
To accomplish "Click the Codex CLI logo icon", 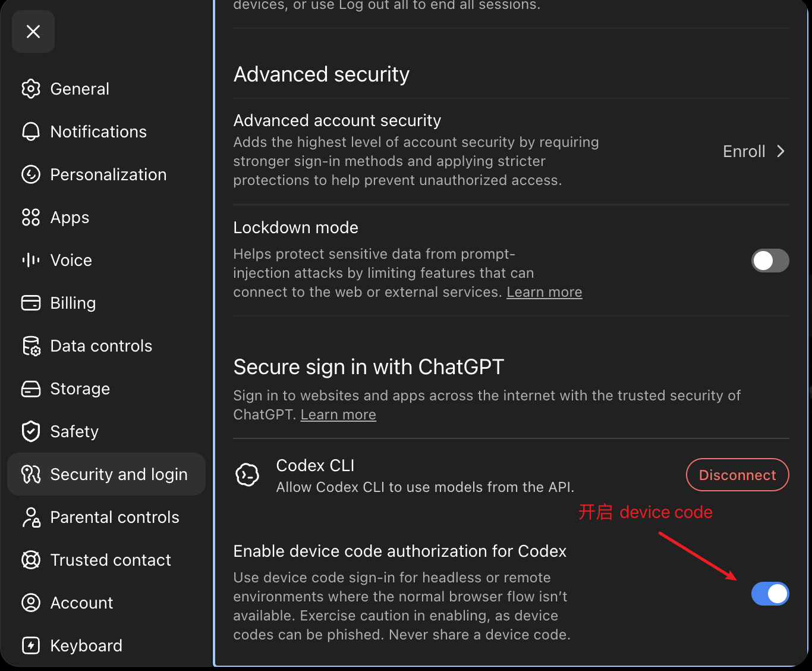I will pyautogui.click(x=247, y=475).
